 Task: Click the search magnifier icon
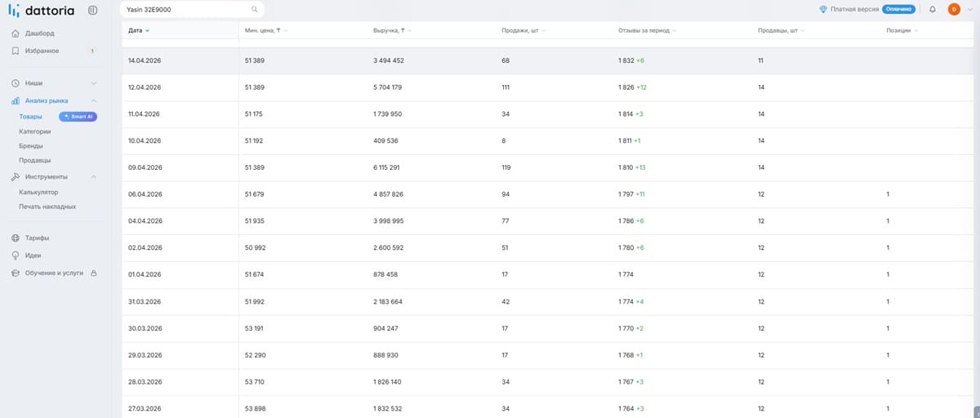point(254,10)
